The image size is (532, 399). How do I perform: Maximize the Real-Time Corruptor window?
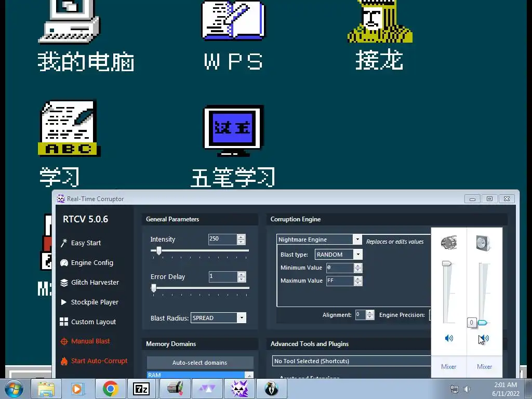489,199
